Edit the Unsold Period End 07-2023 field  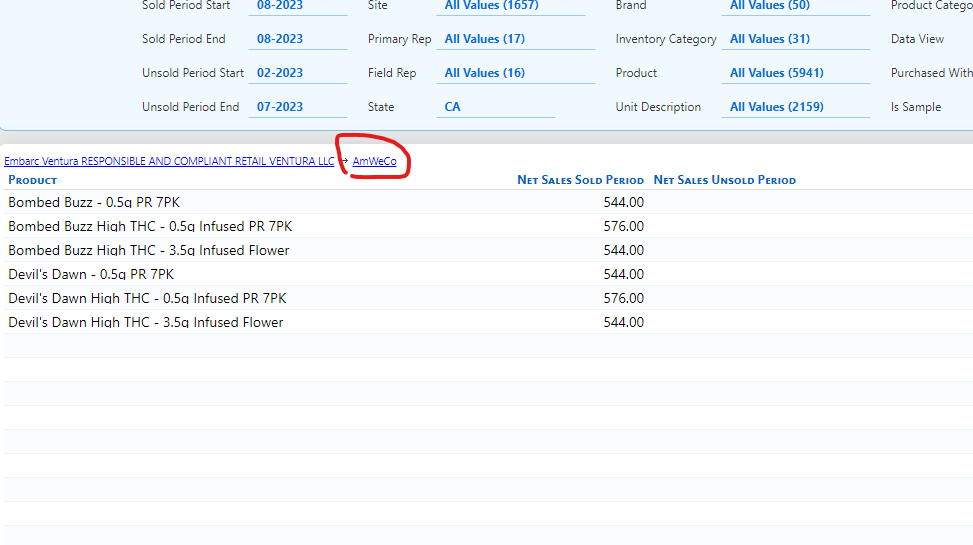280,107
